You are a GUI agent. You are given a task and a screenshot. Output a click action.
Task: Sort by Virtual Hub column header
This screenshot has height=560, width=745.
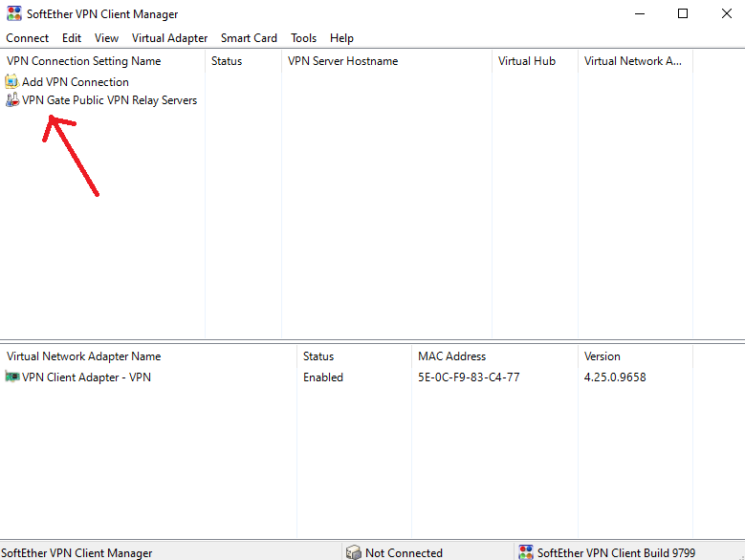coord(535,61)
